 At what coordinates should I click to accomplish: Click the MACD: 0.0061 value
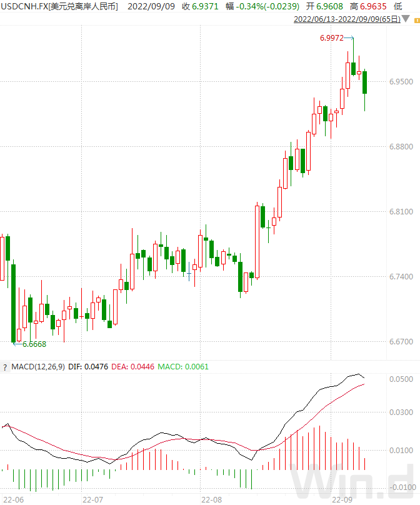[x=183, y=366]
